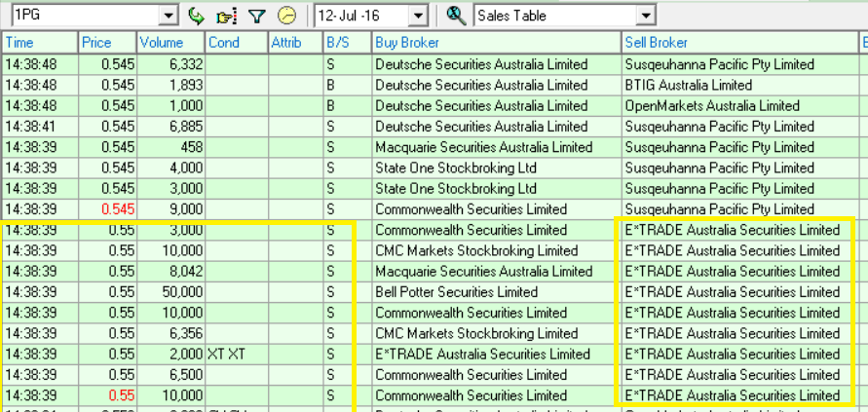Open the 12-Jul-16 date dropdown arrow
This screenshot has width=868, height=412.
(418, 16)
